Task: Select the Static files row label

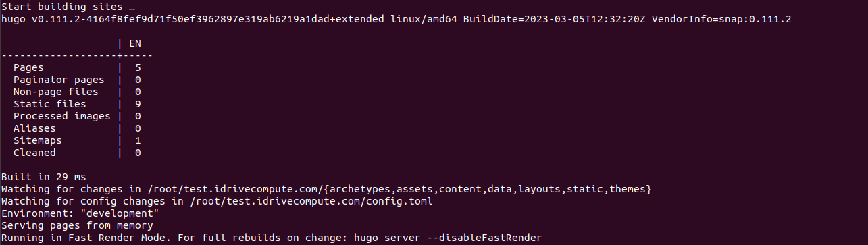Action: coord(50,104)
